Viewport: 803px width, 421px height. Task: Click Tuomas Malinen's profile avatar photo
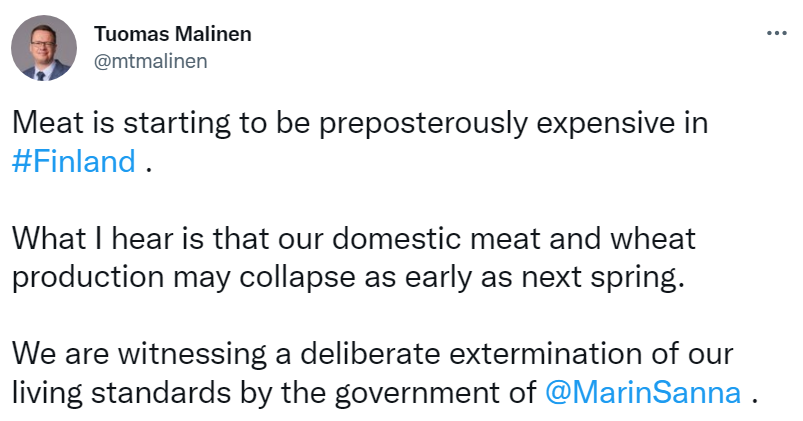point(43,48)
